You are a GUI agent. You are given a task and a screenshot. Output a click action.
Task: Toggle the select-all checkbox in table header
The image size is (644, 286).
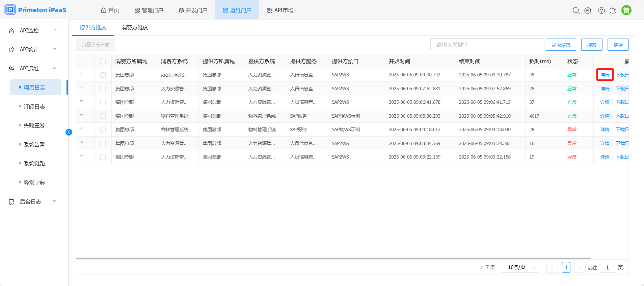pyautogui.click(x=103, y=61)
